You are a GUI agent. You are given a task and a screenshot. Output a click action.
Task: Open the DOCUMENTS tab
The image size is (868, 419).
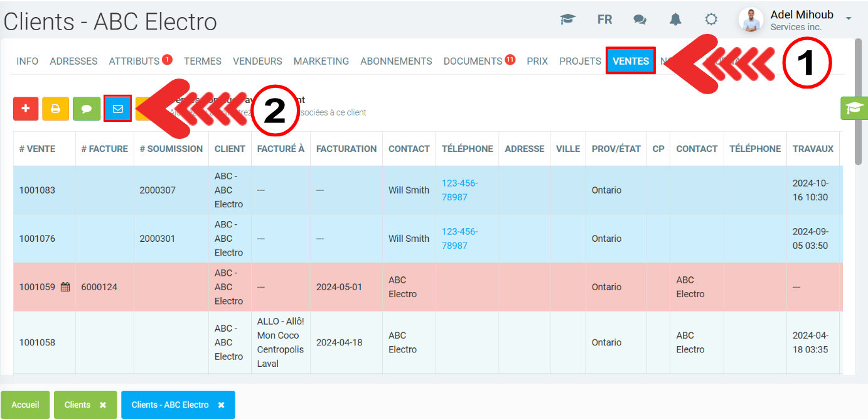coord(473,61)
